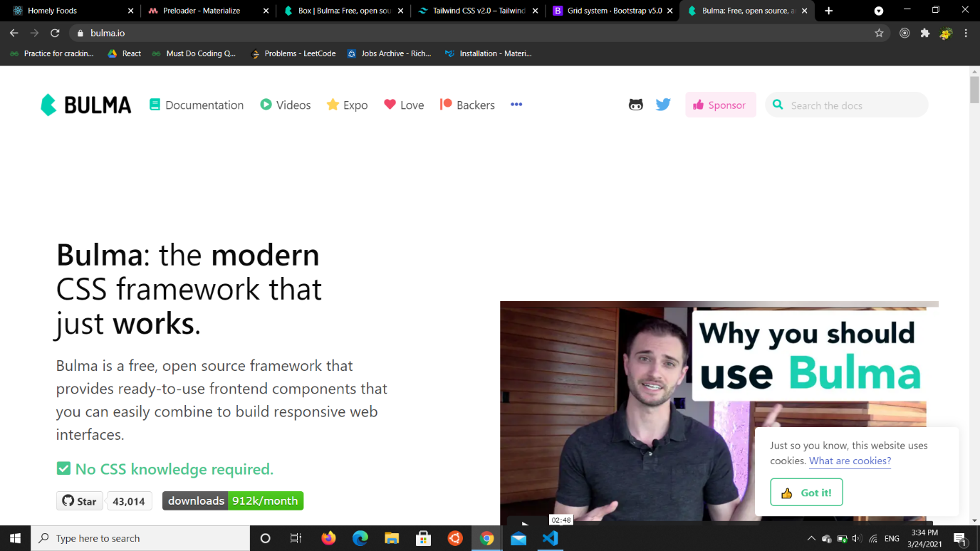Click the Bulma logo in navbar

point(86,105)
